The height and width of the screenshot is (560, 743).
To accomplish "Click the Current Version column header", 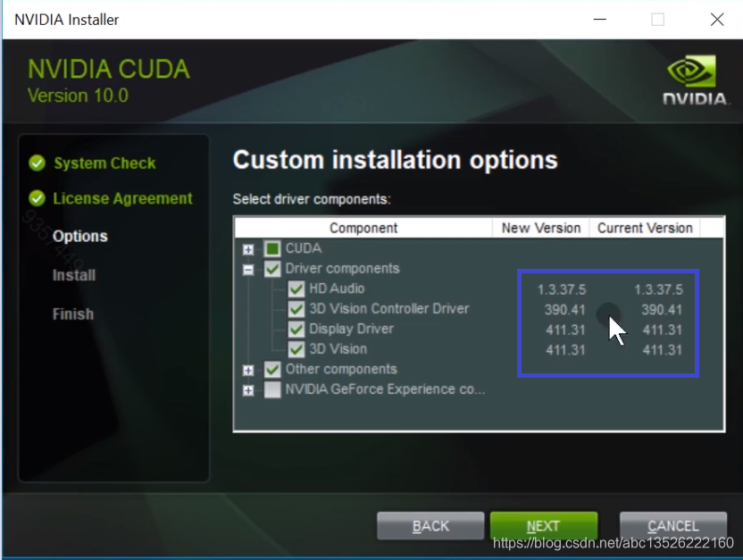I will [x=645, y=228].
